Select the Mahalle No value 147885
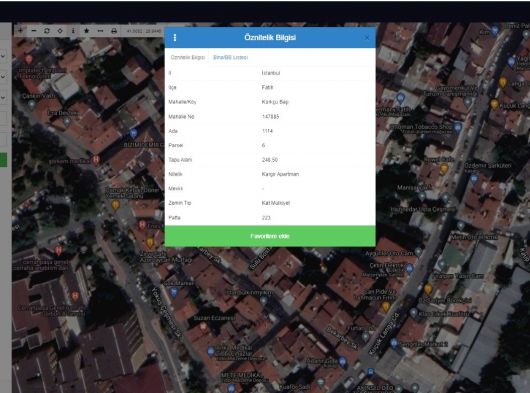 pyautogui.click(x=270, y=117)
